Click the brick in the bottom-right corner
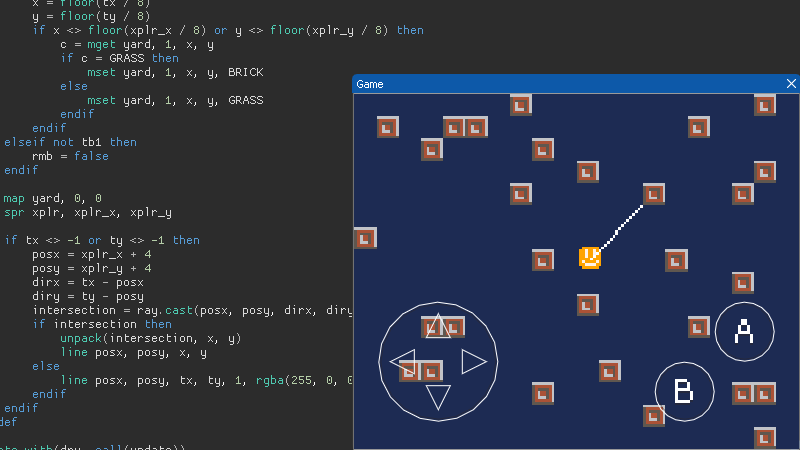Image resolution: width=800 pixels, height=450 pixels. click(x=765, y=437)
